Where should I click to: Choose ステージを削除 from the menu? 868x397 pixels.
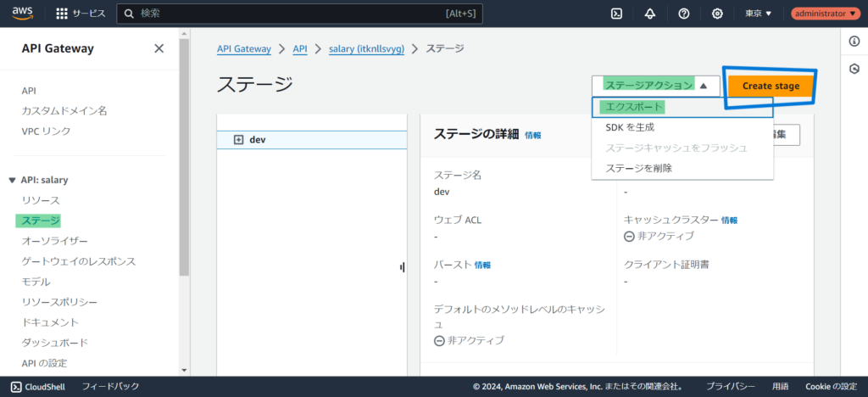tap(639, 168)
